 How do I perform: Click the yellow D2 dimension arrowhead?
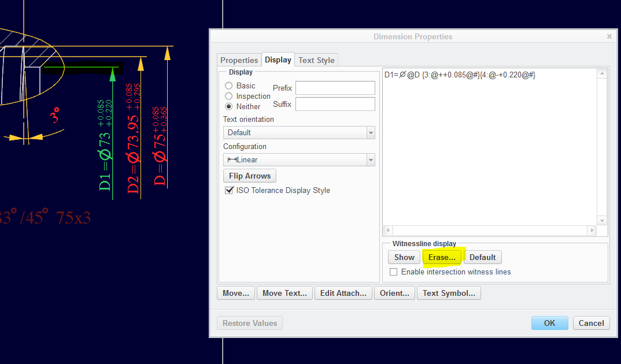[x=141, y=64]
